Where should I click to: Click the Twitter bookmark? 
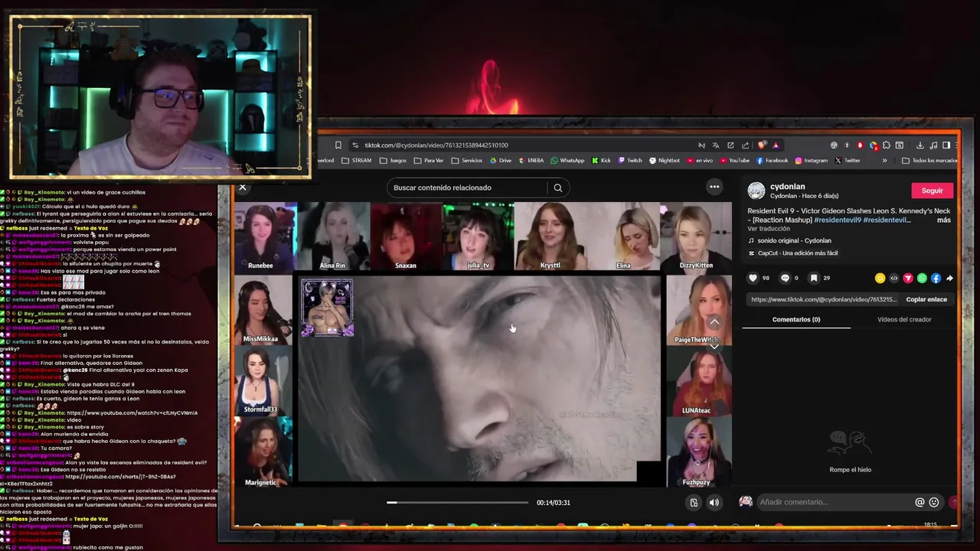point(848,161)
